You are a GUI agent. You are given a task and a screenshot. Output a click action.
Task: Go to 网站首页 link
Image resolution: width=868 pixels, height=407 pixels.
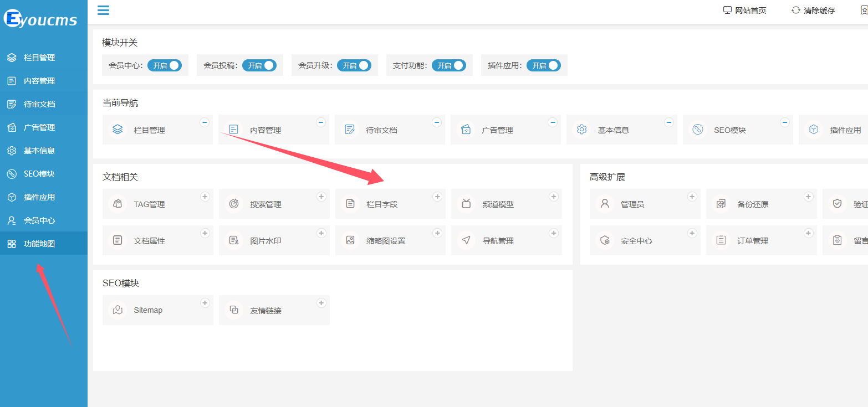[744, 11]
